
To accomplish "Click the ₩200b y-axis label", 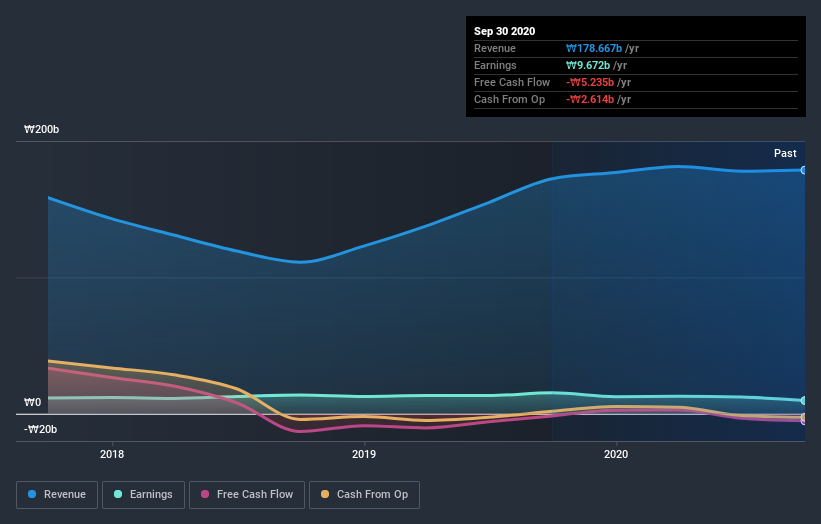I will point(41,129).
